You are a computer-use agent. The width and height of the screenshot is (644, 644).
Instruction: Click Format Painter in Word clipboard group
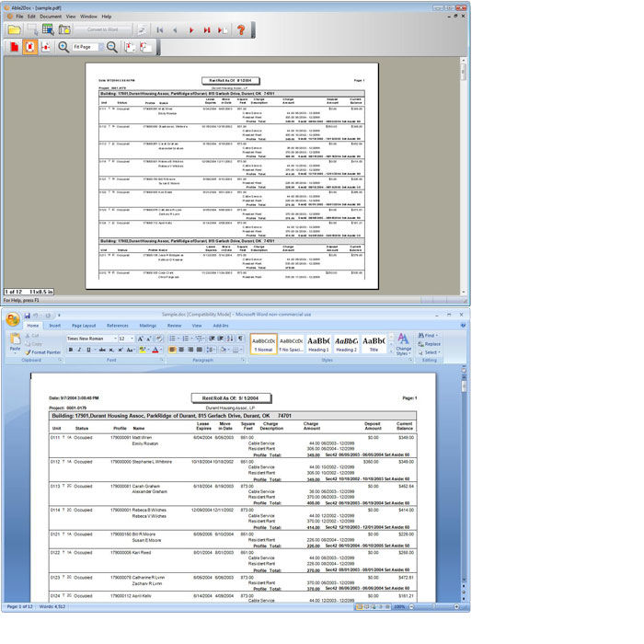(x=42, y=352)
